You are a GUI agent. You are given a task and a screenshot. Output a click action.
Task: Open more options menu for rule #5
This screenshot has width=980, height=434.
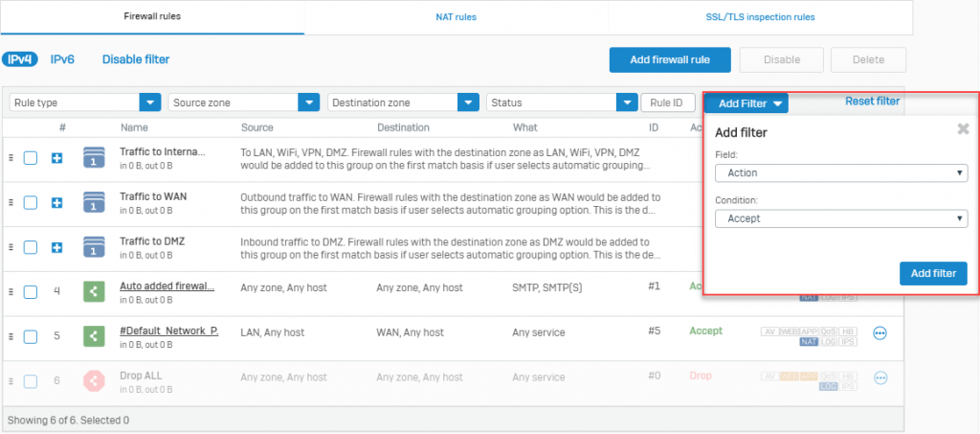(x=880, y=333)
